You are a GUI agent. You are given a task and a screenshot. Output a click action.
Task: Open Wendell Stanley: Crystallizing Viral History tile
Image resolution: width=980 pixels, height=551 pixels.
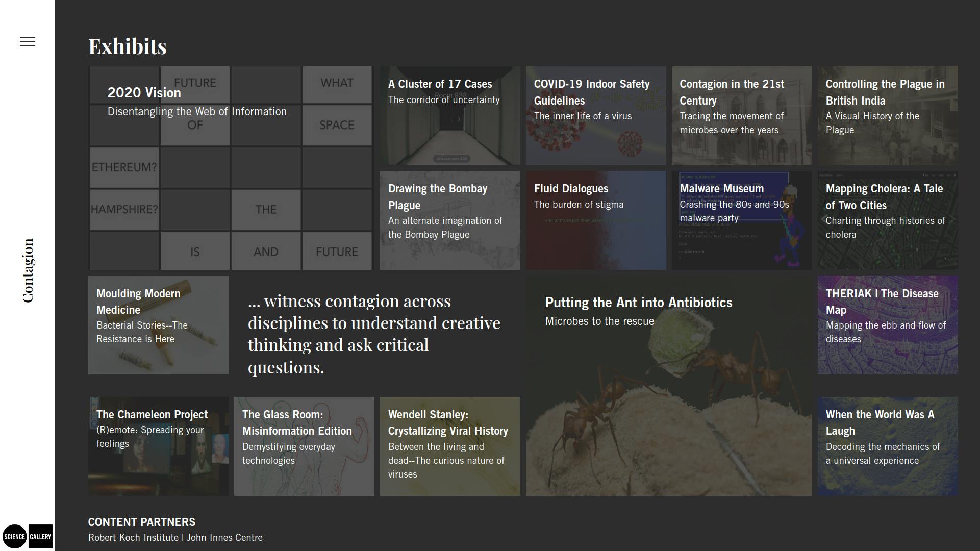click(450, 446)
